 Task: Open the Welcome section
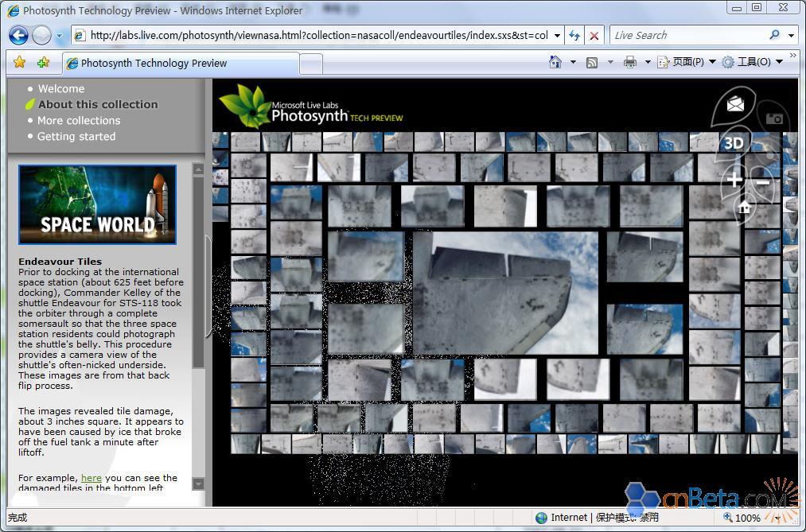point(61,89)
